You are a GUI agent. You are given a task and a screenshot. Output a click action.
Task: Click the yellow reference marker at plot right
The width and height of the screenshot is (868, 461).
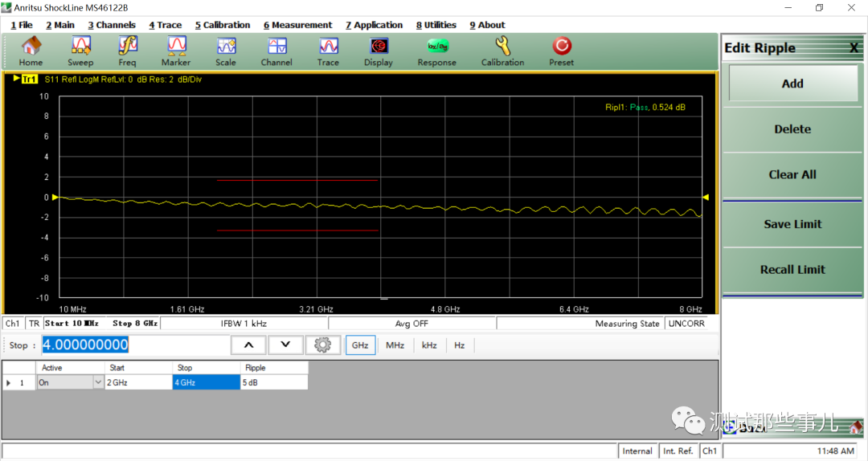706,197
